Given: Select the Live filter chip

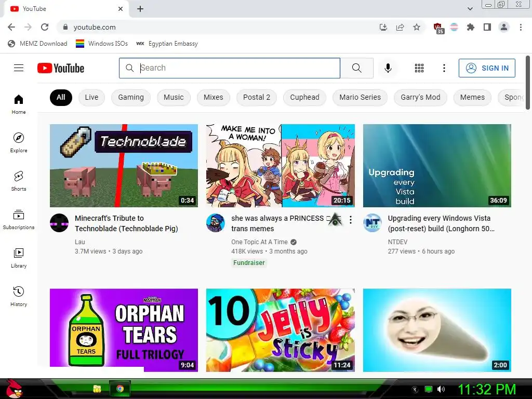Looking at the screenshot, I should click(91, 97).
